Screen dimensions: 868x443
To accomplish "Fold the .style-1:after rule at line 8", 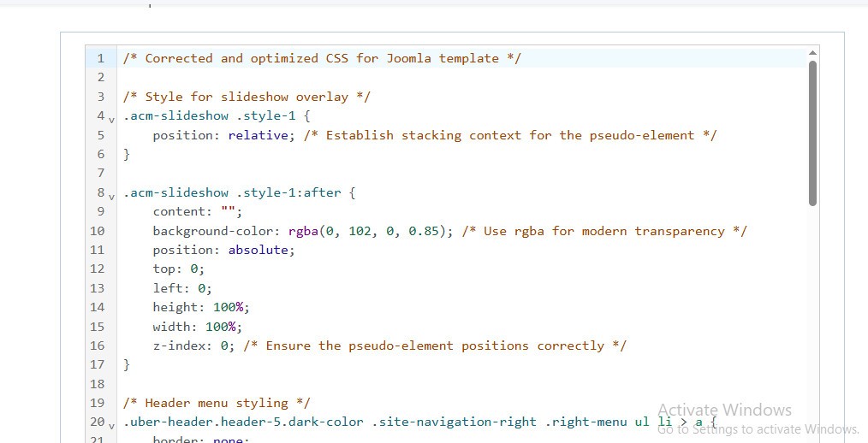I will [x=111, y=195].
